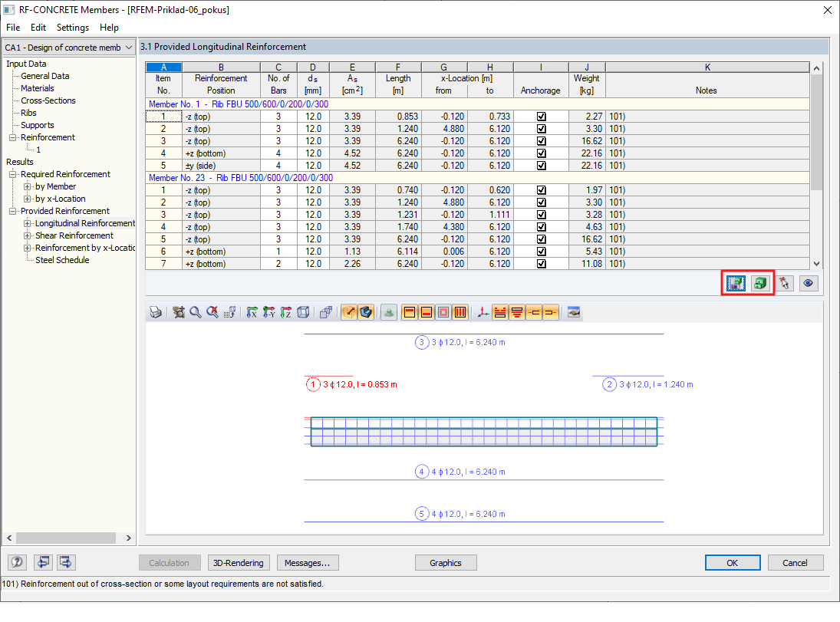Select General Data in the navigator

coord(45,76)
